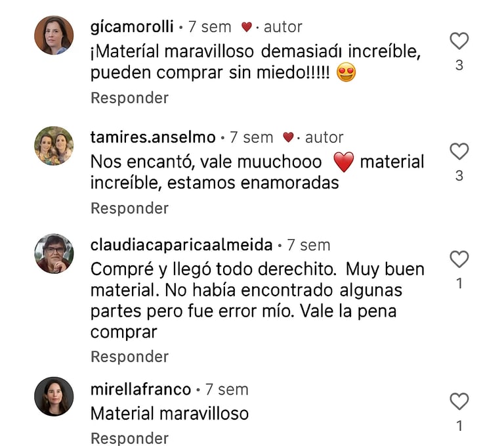Open mirellafranco username link

point(140,389)
